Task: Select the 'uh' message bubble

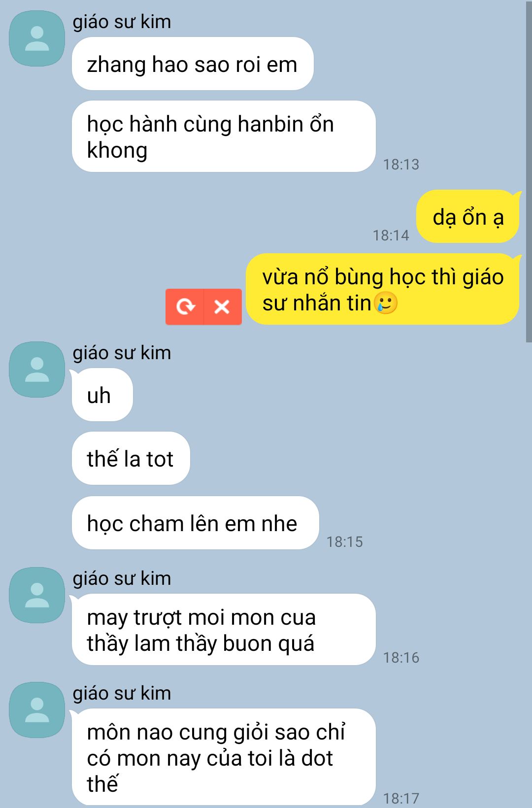Action: pos(102,395)
